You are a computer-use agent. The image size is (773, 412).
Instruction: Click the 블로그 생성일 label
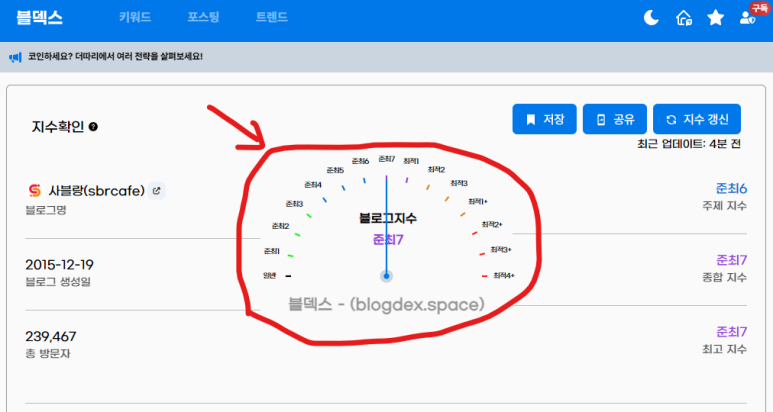[58, 282]
